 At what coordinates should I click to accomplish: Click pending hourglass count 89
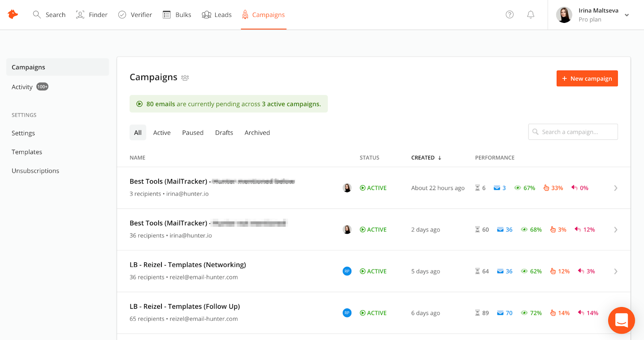point(482,313)
